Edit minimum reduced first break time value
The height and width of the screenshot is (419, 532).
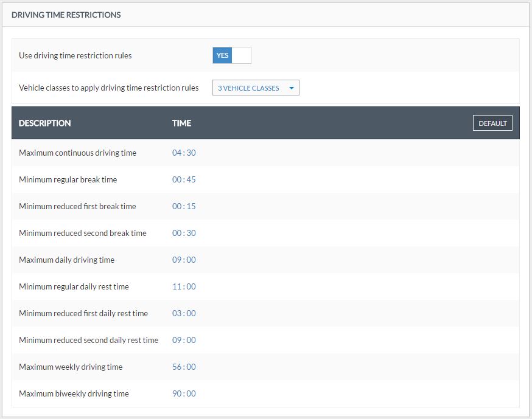point(184,207)
